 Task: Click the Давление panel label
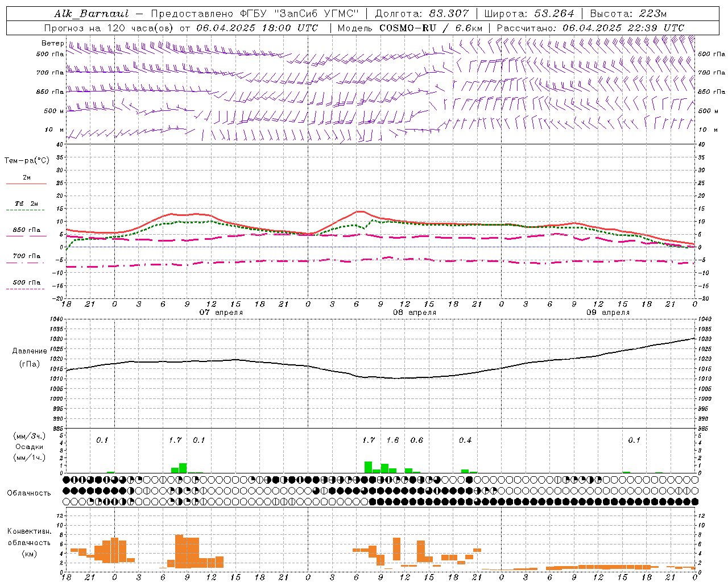coord(30,351)
